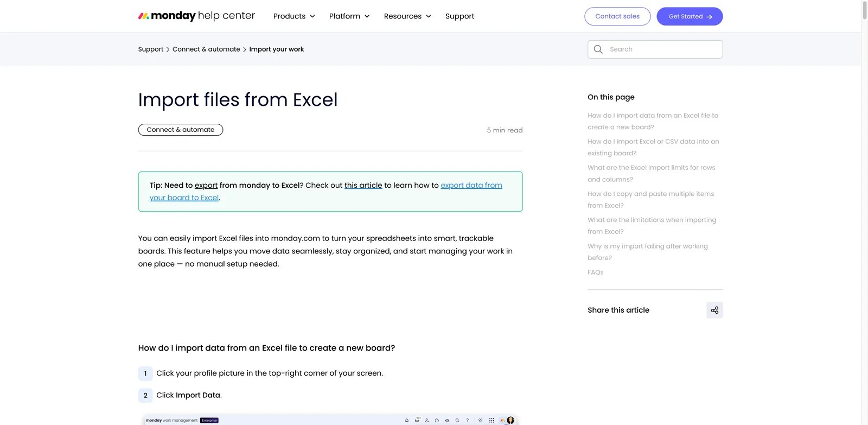Click the '5 min read' text

505,130
